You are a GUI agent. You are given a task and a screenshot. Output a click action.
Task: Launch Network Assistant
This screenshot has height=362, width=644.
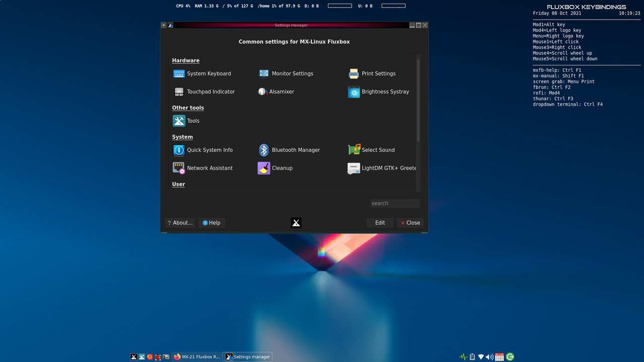[203, 168]
